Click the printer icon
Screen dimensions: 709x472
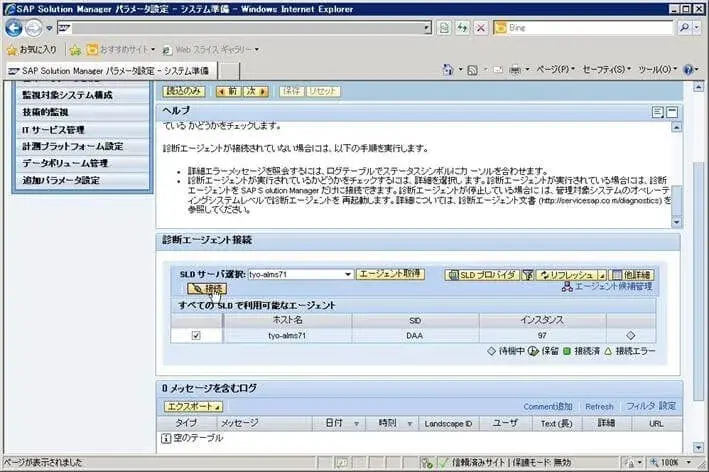pos(515,70)
